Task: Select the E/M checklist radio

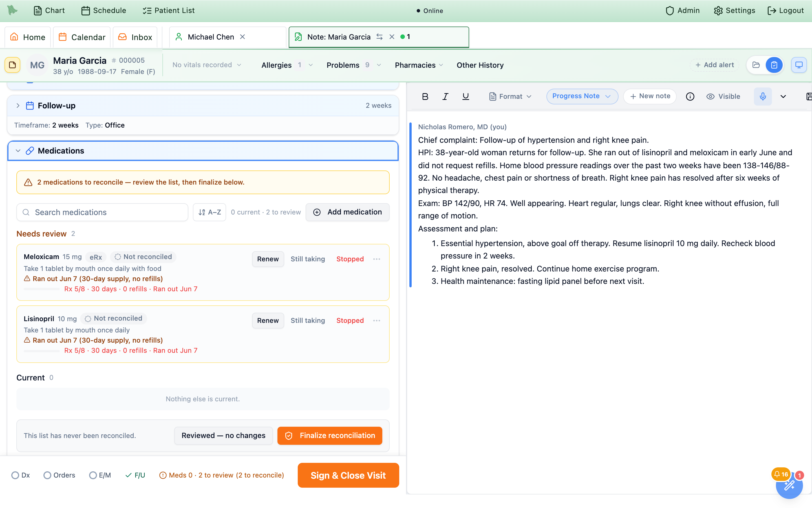Action: point(93,475)
